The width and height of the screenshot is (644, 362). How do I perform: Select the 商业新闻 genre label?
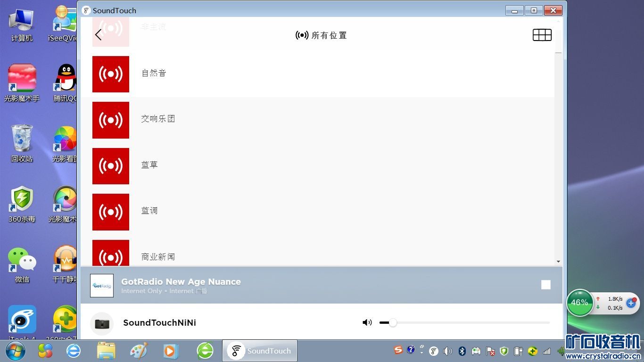pos(158,257)
